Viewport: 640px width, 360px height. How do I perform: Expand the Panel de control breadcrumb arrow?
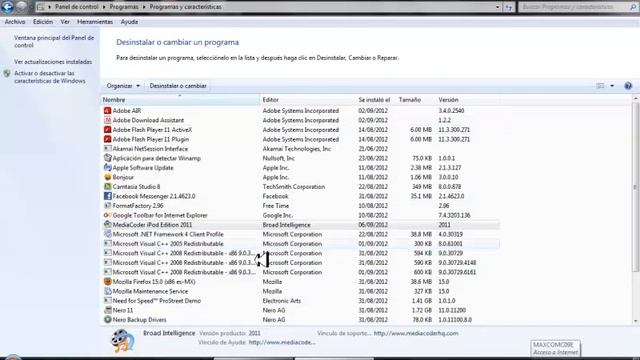tap(104, 7)
